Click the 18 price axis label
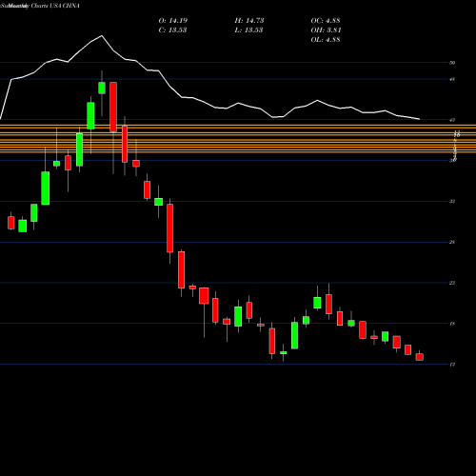The width and height of the screenshot is (476, 476). tap(452, 324)
